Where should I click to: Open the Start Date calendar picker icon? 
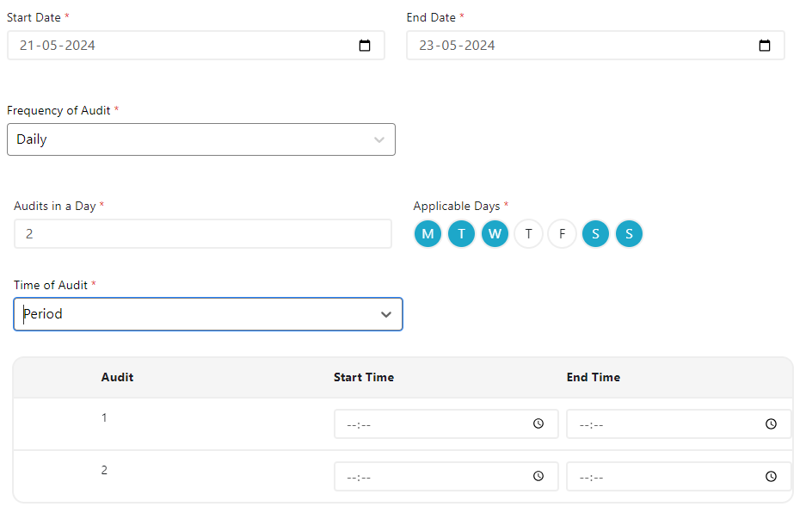point(365,46)
